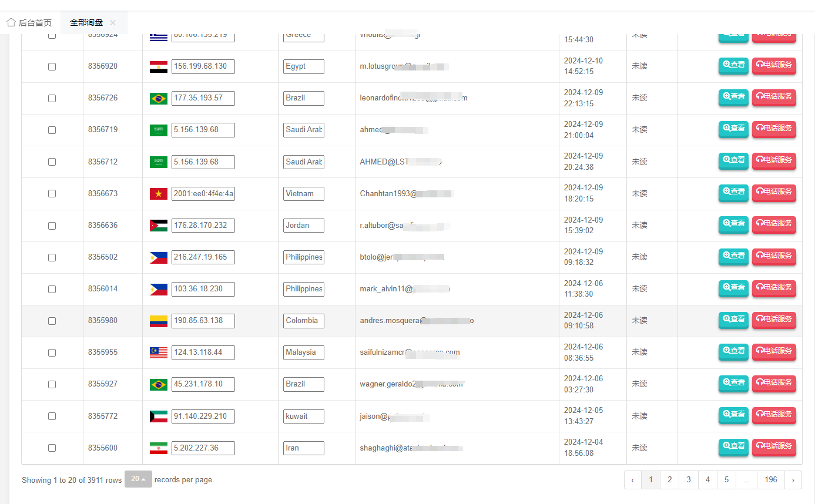Click Vietnam flag icon in row 8356673

159,194
